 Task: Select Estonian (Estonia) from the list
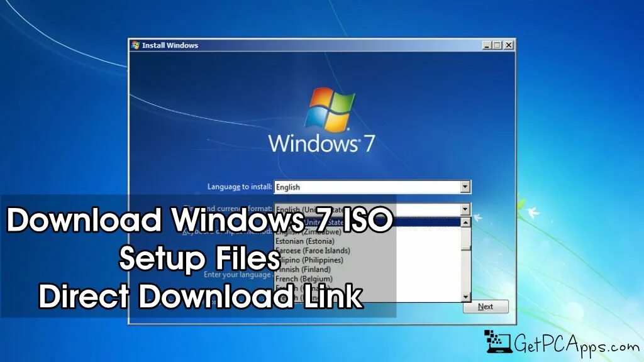pos(305,241)
